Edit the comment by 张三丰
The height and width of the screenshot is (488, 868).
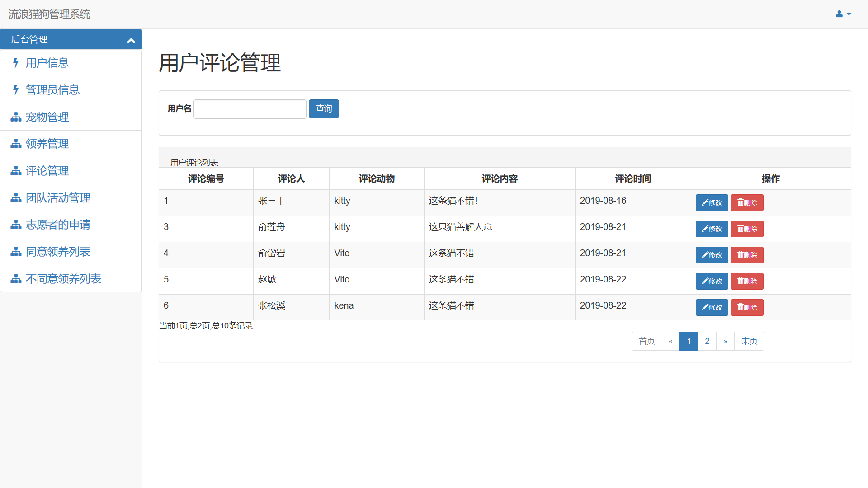pos(712,203)
